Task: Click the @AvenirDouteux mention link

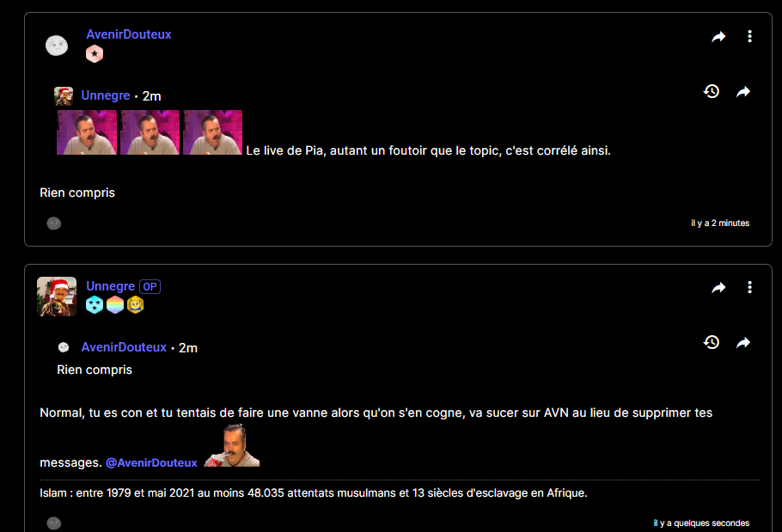Action: coord(151,462)
